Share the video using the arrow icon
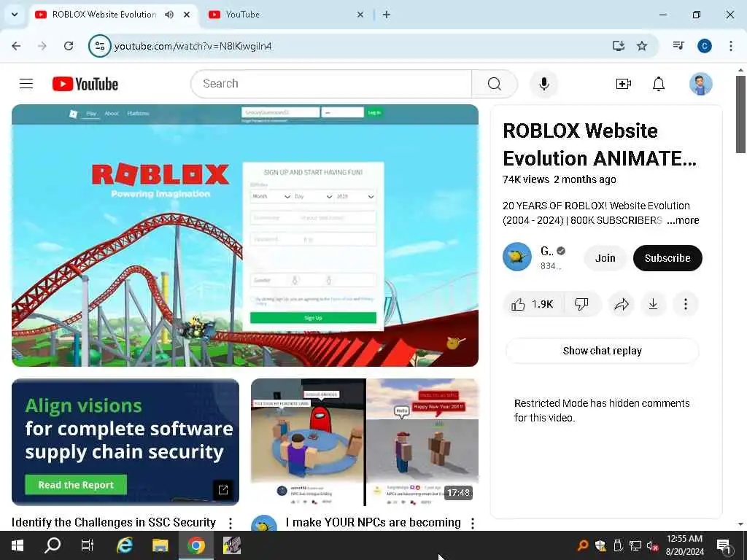Screen dimensions: 747x560 pos(622,304)
